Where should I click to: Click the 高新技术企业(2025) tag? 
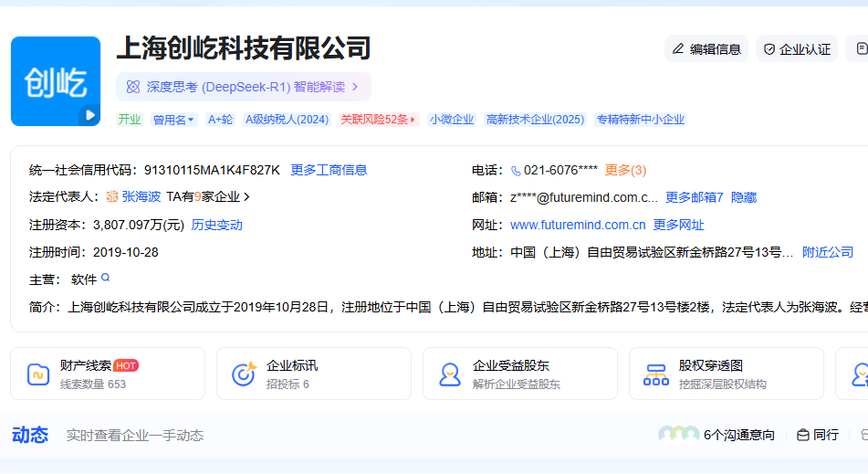[535, 120]
